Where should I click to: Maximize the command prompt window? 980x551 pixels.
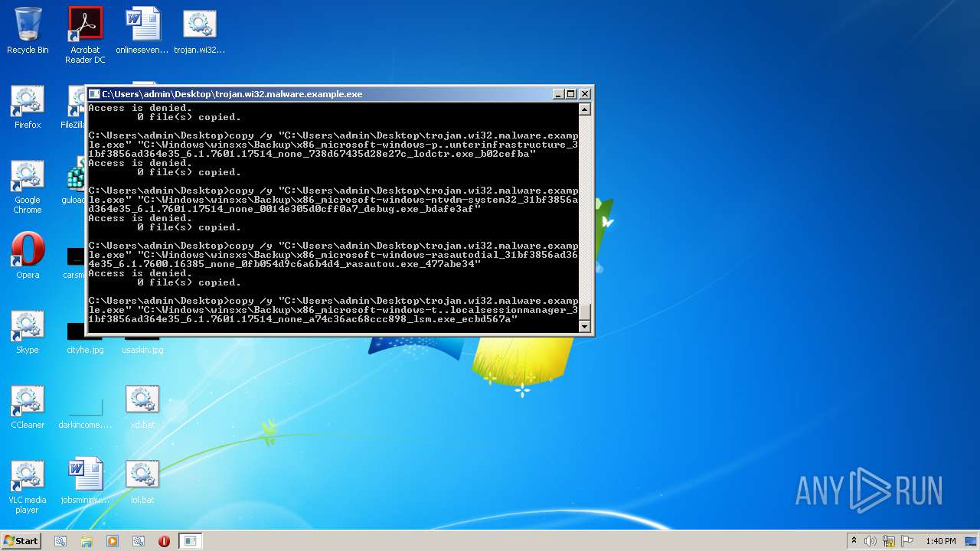(x=571, y=94)
